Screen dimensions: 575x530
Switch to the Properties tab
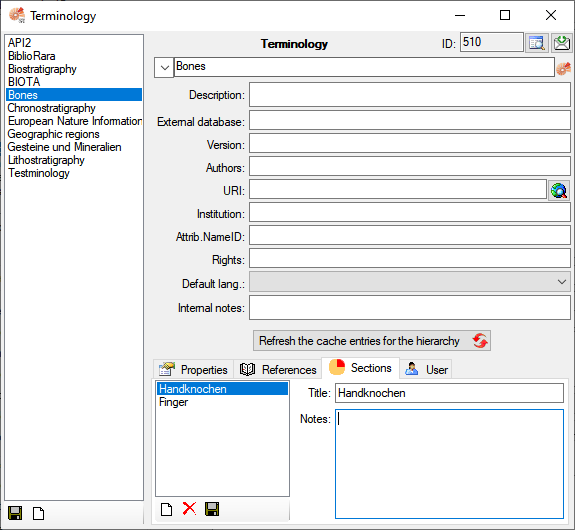pyautogui.click(x=193, y=369)
